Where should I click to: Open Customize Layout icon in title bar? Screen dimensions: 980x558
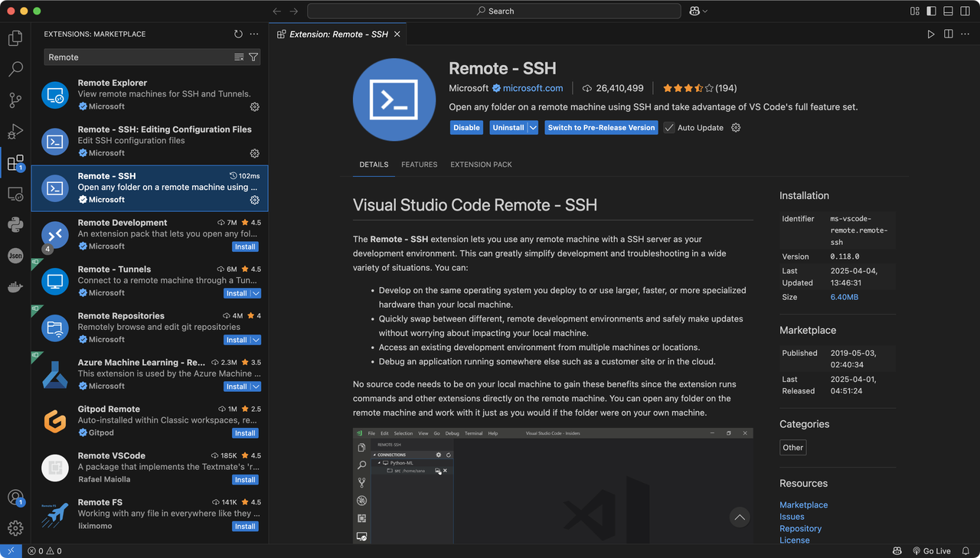[x=914, y=11]
